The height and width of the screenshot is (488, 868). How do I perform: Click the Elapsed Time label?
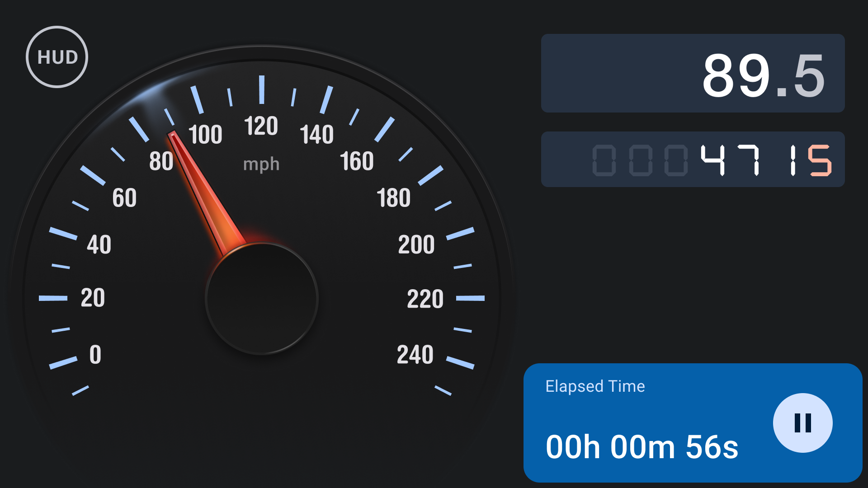pyautogui.click(x=595, y=386)
